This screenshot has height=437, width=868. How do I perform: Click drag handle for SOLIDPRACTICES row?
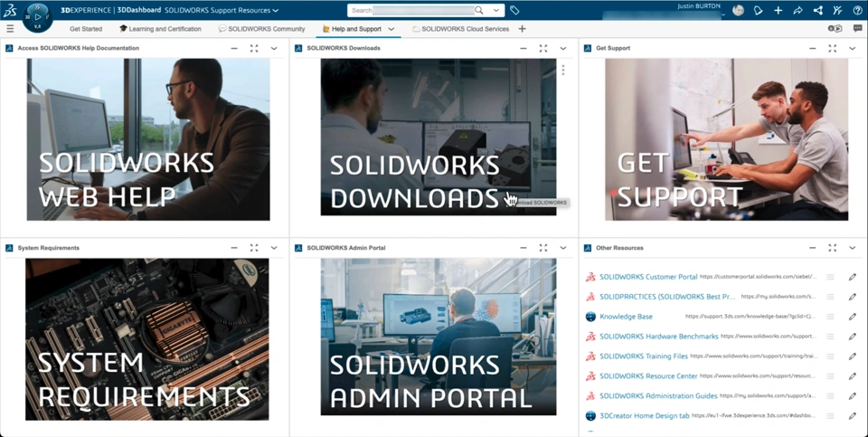(x=830, y=297)
